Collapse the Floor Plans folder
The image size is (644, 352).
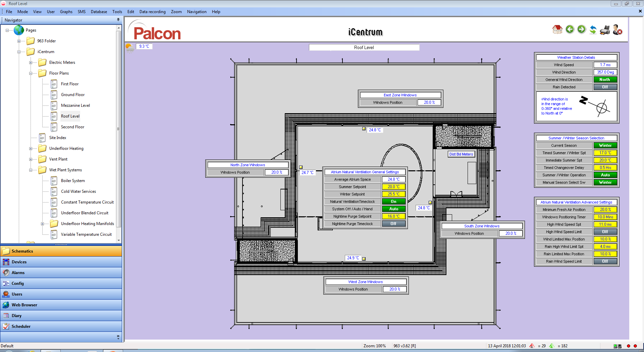tap(31, 73)
